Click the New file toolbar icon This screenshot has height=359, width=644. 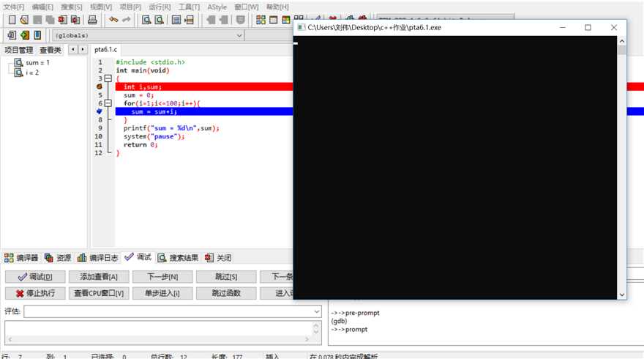tap(12, 20)
